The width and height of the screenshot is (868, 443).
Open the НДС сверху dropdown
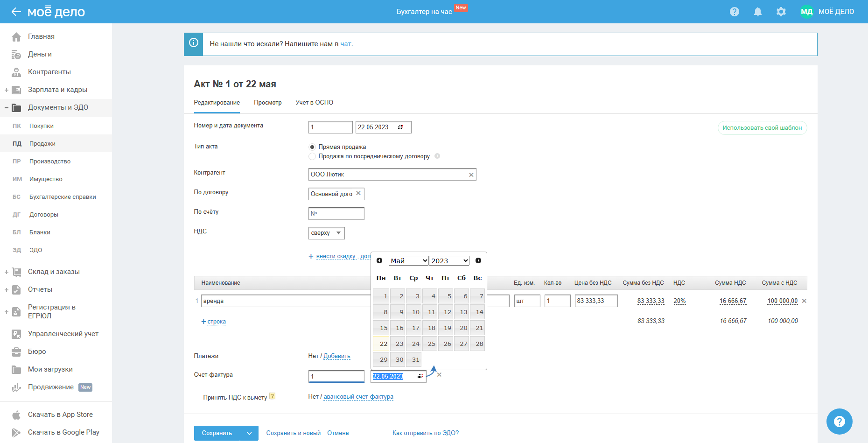coord(326,233)
